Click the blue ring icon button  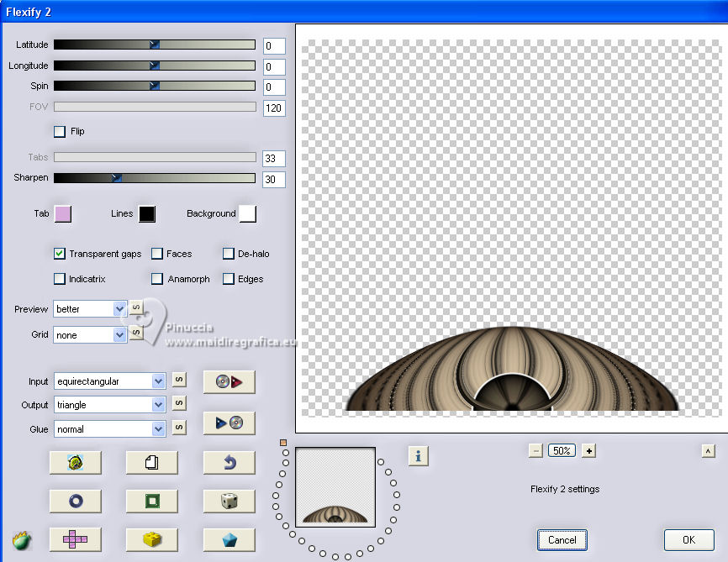(75, 501)
